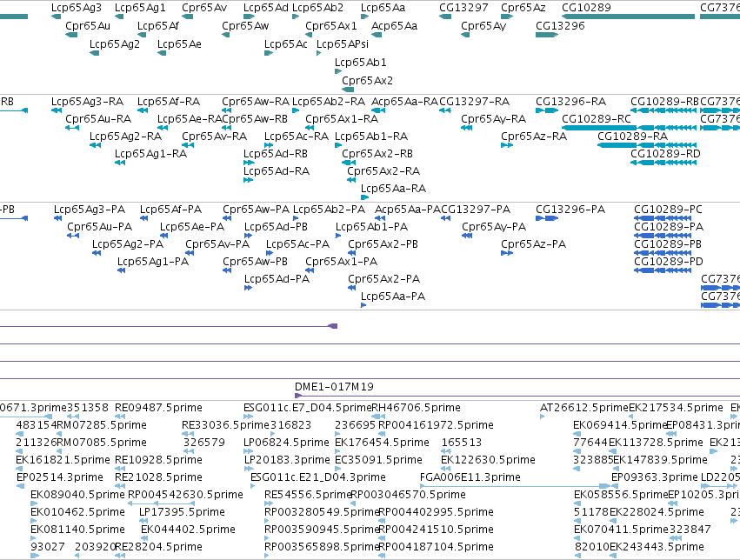Select protein Lcp65Af-PA label
This screenshot has height=560, width=740.
click(x=170, y=210)
